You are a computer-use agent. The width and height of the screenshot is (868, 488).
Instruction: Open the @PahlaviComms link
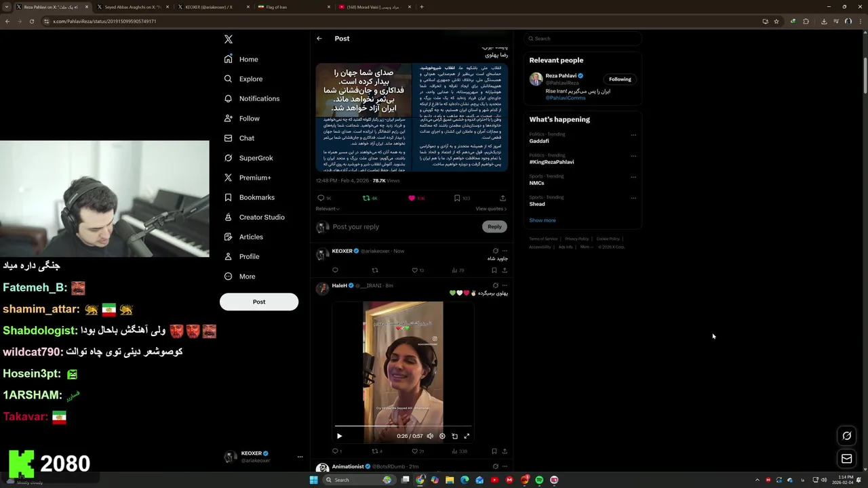[x=566, y=98]
